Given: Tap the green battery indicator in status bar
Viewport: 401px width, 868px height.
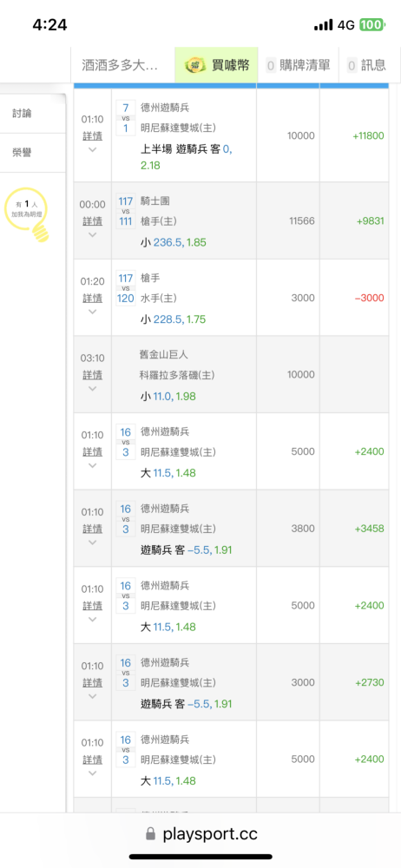Looking at the screenshot, I should click(x=371, y=25).
